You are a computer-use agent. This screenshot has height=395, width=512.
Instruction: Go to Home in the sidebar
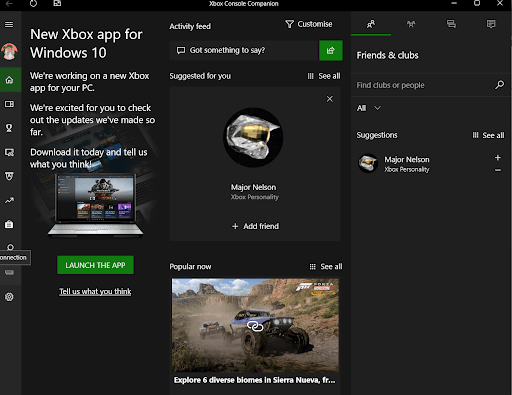click(x=9, y=80)
